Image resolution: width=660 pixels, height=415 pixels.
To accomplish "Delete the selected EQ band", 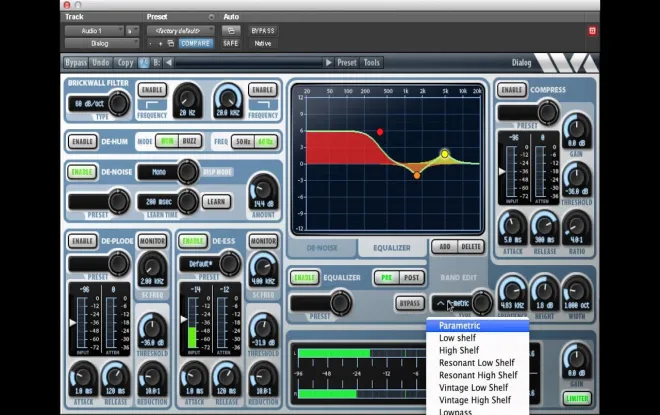I will 471,247.
